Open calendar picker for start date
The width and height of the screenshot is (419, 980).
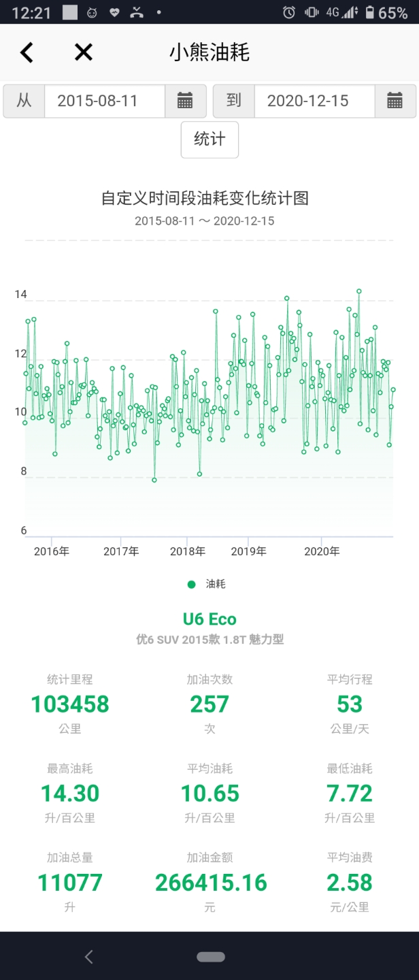(185, 101)
